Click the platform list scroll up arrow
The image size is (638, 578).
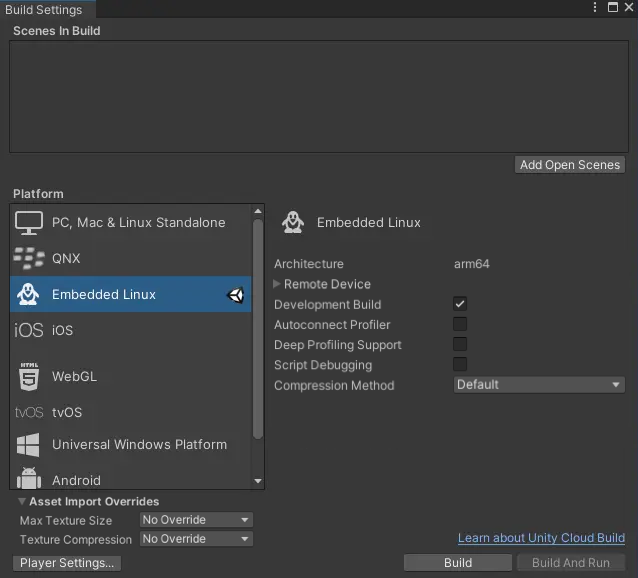(x=258, y=211)
